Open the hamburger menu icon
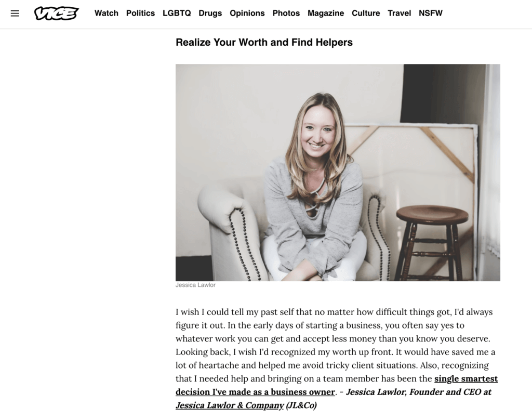The image size is (532, 419). [x=15, y=14]
